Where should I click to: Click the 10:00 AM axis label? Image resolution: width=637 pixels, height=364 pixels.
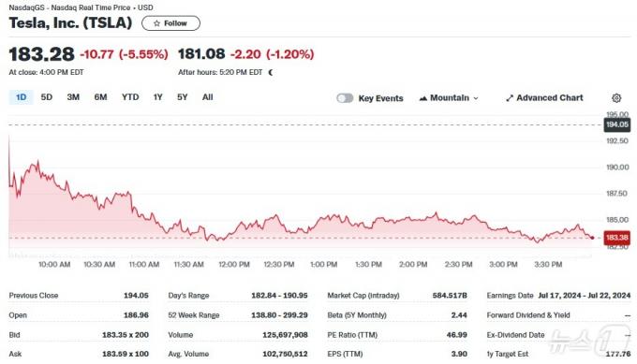tap(54, 264)
